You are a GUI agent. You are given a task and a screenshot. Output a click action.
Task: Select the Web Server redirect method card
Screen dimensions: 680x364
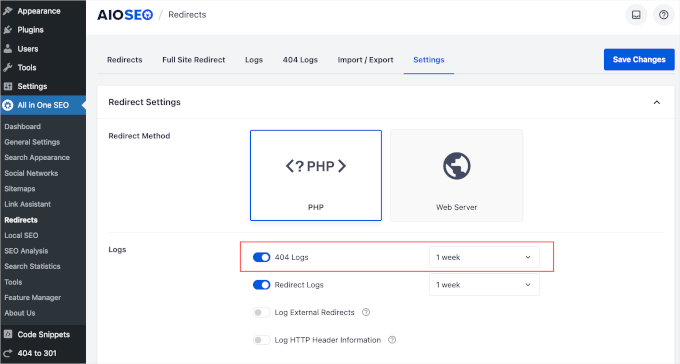456,175
